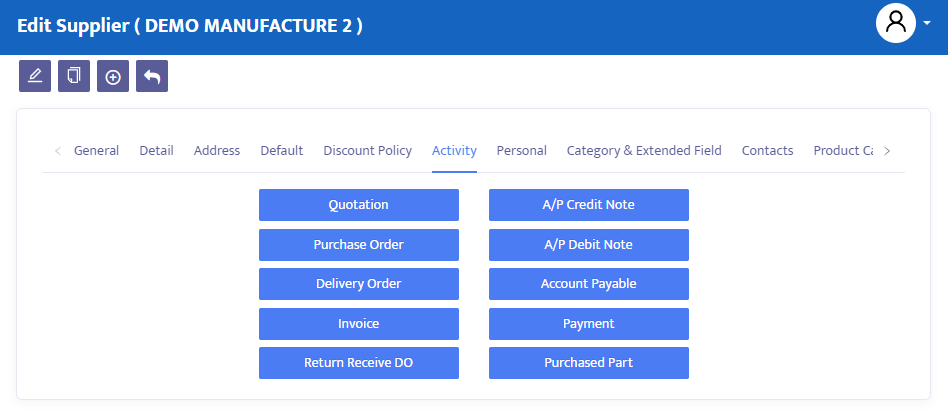Click the Edit Supplier page title
This screenshot has width=948, height=415.
tap(190, 26)
